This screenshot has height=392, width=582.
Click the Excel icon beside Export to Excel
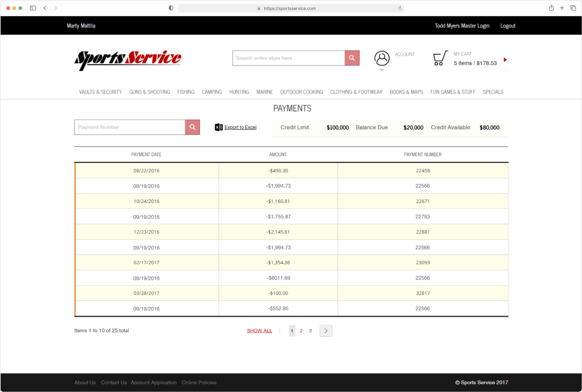(x=218, y=127)
